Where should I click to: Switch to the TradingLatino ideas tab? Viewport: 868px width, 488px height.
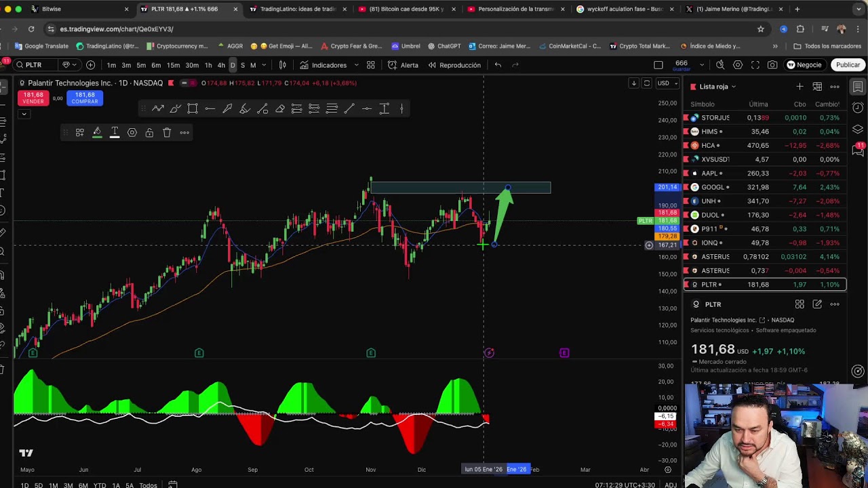point(296,9)
